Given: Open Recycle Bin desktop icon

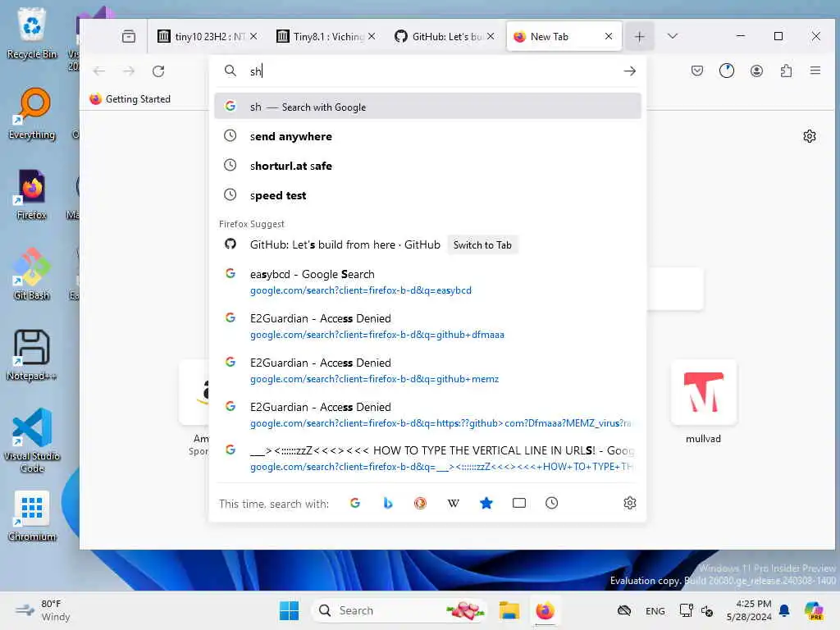Looking at the screenshot, I should point(32,33).
